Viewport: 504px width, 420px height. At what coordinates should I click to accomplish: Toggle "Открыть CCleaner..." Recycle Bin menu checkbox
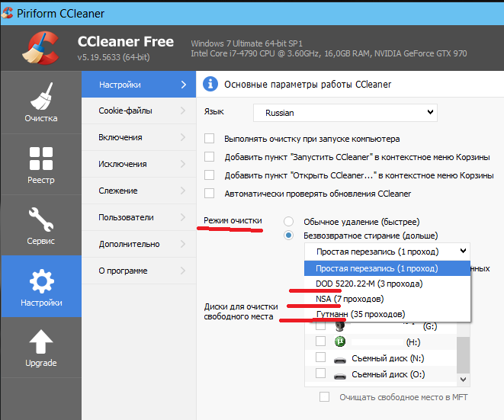(209, 175)
